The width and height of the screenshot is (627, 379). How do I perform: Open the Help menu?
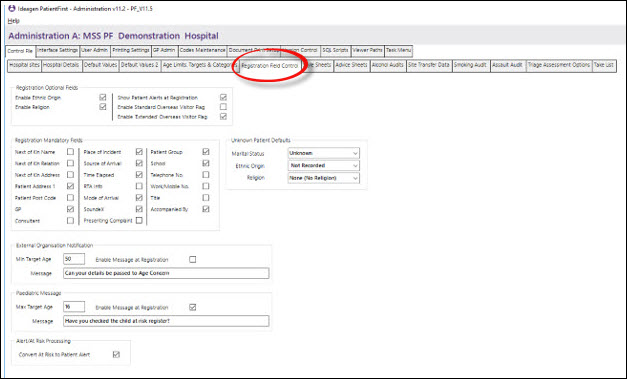pos(14,20)
